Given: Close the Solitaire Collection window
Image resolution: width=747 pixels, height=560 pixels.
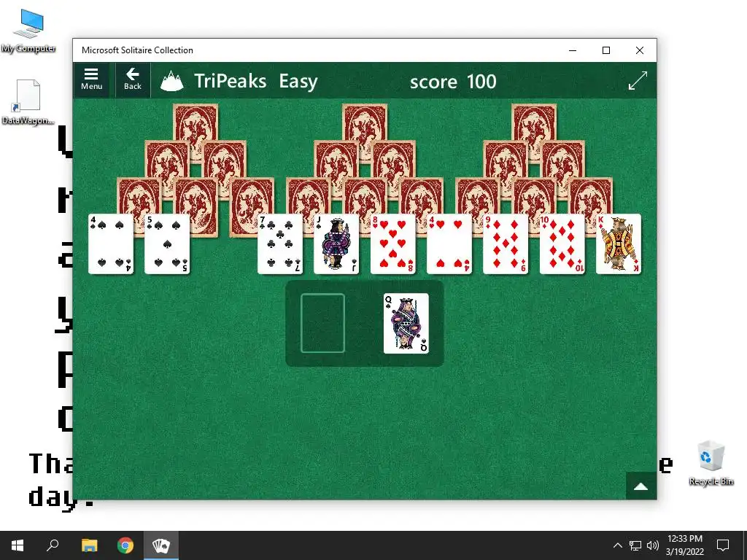Looking at the screenshot, I should tap(640, 50).
